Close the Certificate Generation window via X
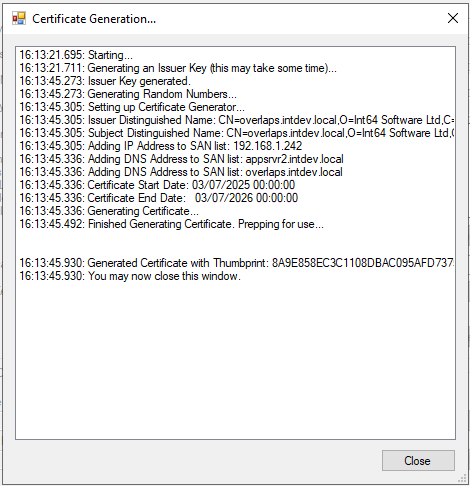 (x=453, y=18)
